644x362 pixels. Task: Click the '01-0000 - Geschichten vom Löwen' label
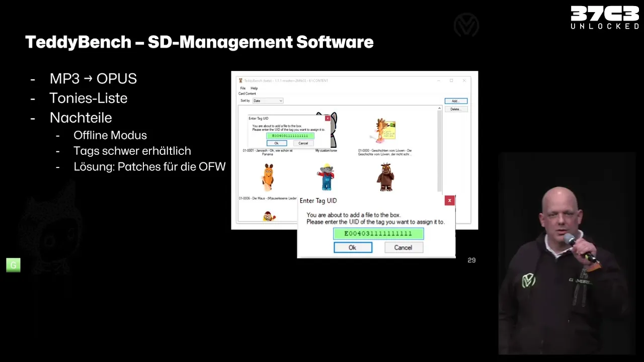tap(385, 152)
